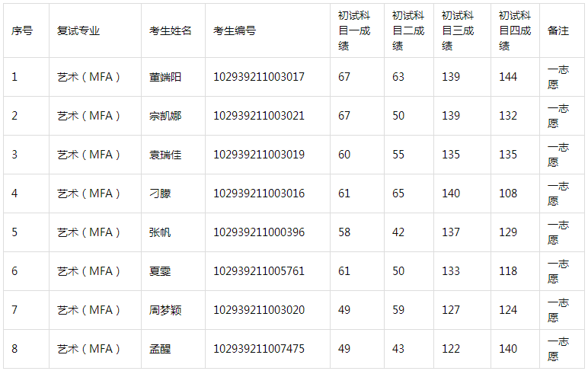Select the 考生姓名 header cell
588x371 pixels.
click(x=171, y=31)
